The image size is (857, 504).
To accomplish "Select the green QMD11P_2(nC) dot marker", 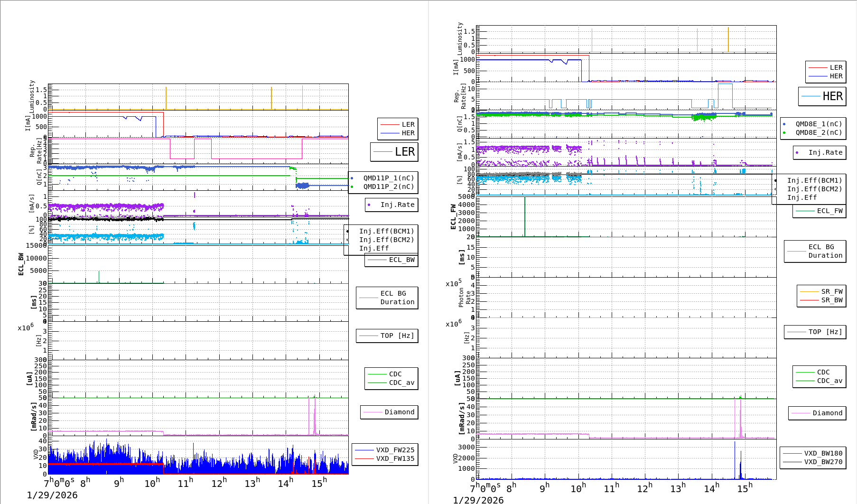I will point(352,187).
